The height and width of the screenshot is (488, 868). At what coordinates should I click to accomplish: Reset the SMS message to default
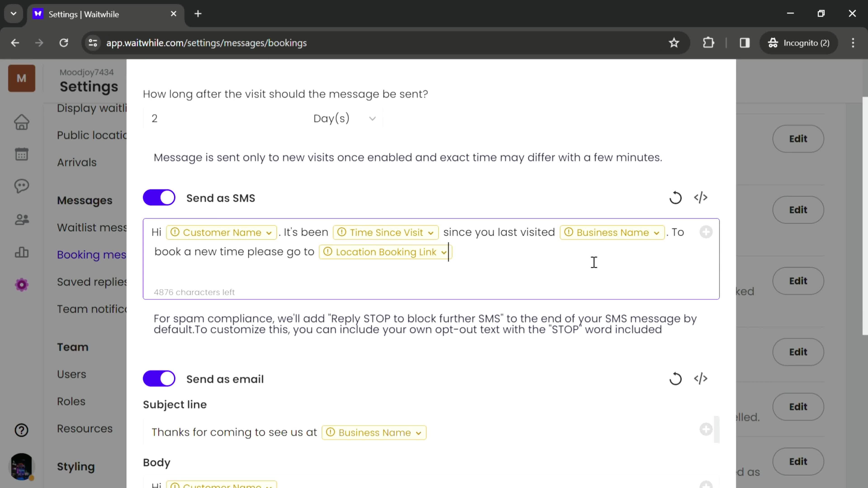(675, 198)
